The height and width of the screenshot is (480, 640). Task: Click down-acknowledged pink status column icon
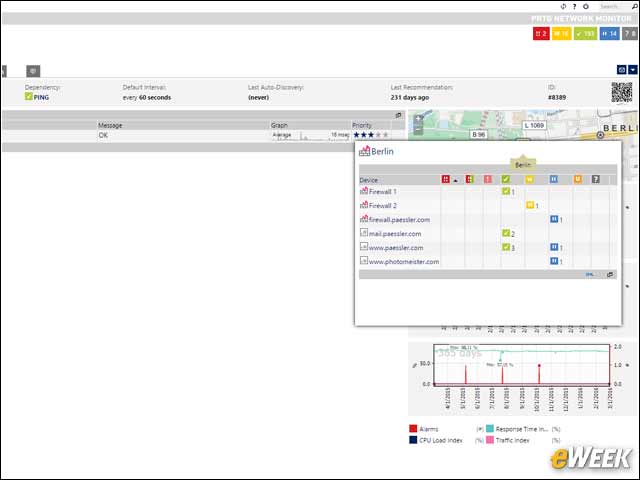coord(488,179)
